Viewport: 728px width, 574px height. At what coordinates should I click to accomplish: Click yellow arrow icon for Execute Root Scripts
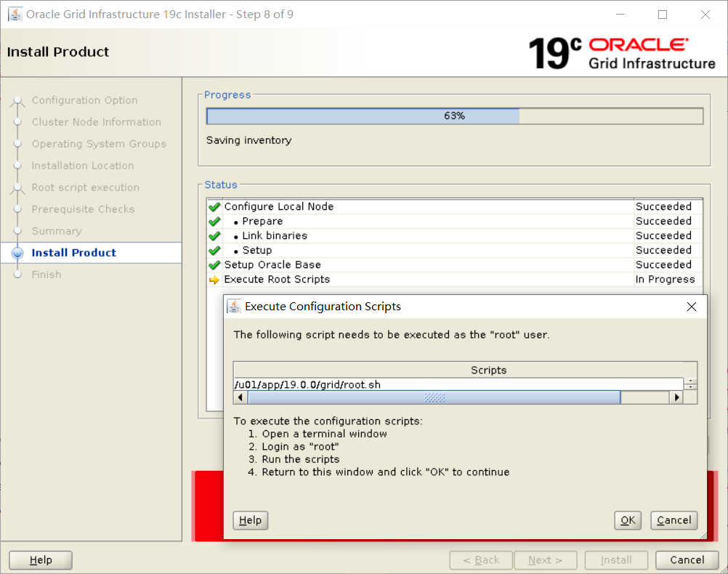click(214, 280)
